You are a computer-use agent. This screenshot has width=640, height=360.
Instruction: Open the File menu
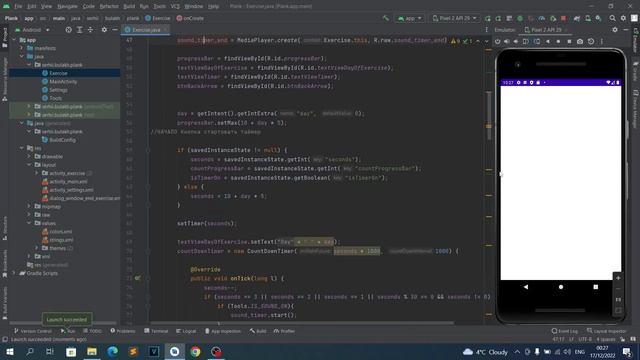[18, 7]
